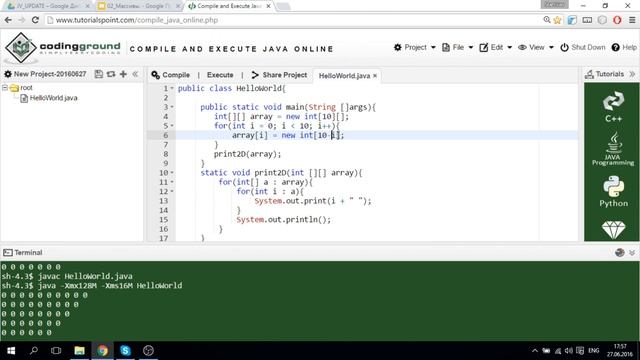Viewport: 640px width, 360px height.
Task: Click the volume icon in system tray
Action: coord(569,351)
